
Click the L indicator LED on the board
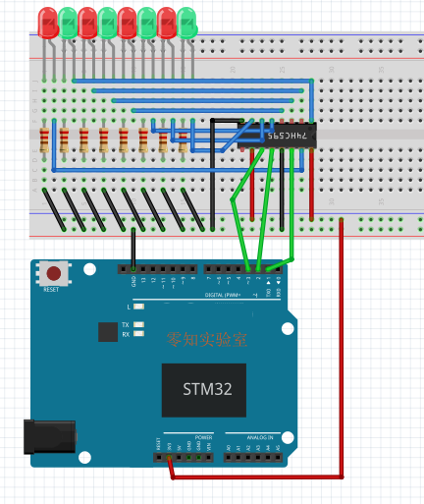click(x=139, y=307)
